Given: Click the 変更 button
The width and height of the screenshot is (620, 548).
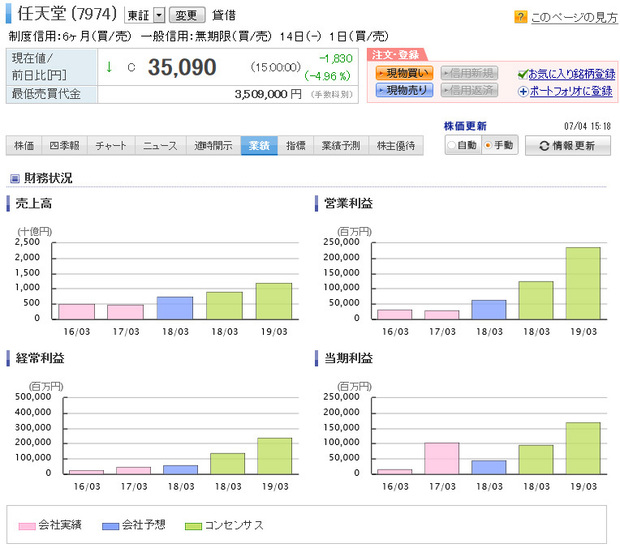Looking at the screenshot, I should tap(187, 15).
